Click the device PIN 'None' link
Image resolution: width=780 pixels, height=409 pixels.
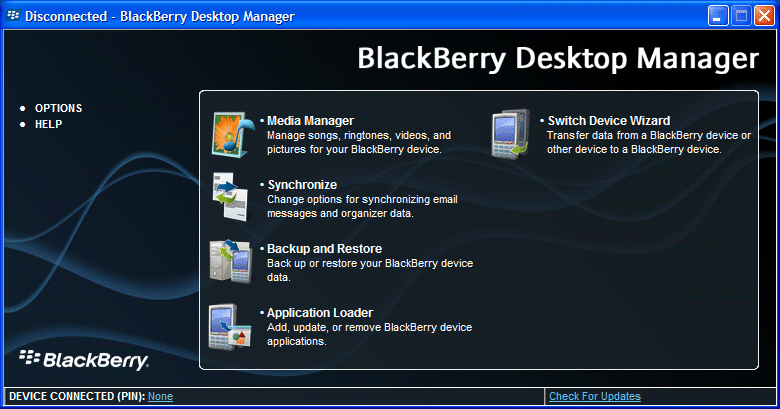pyautogui.click(x=160, y=397)
